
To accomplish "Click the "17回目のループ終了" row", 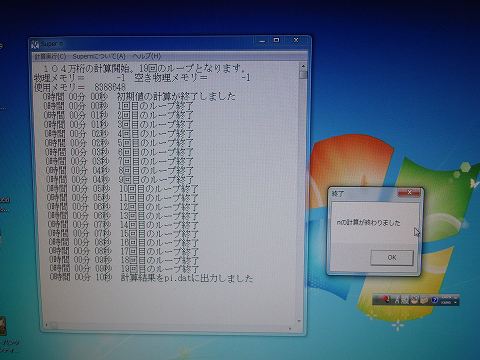I will click(x=124, y=251).
